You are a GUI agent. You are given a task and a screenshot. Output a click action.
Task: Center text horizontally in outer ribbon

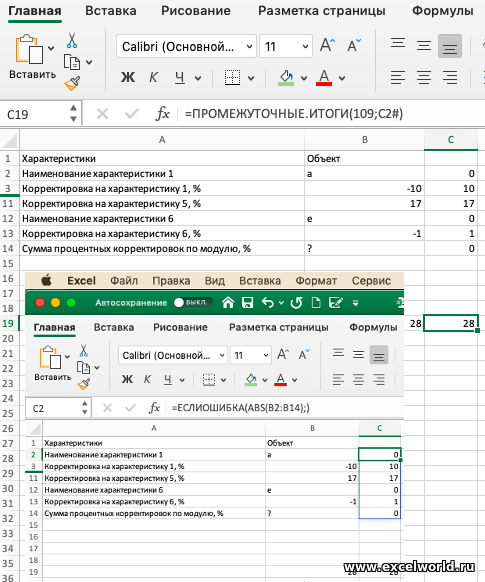(x=424, y=78)
